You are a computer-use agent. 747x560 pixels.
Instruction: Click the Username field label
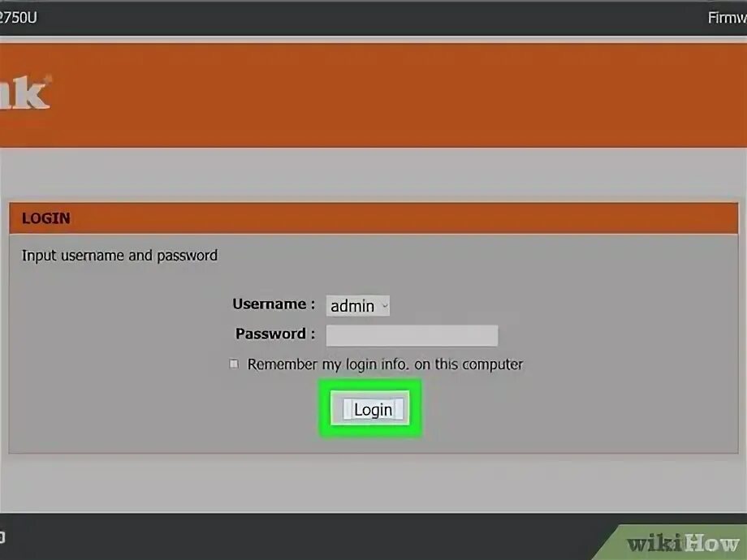coord(274,304)
